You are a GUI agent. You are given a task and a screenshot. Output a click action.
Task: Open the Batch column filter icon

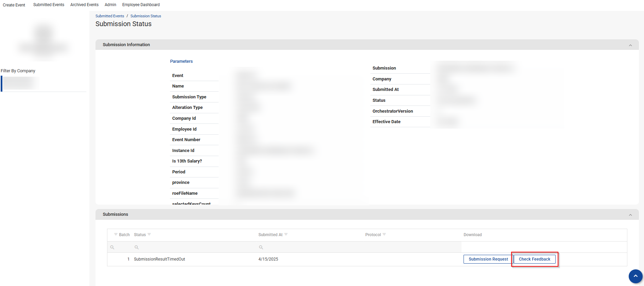point(116,234)
